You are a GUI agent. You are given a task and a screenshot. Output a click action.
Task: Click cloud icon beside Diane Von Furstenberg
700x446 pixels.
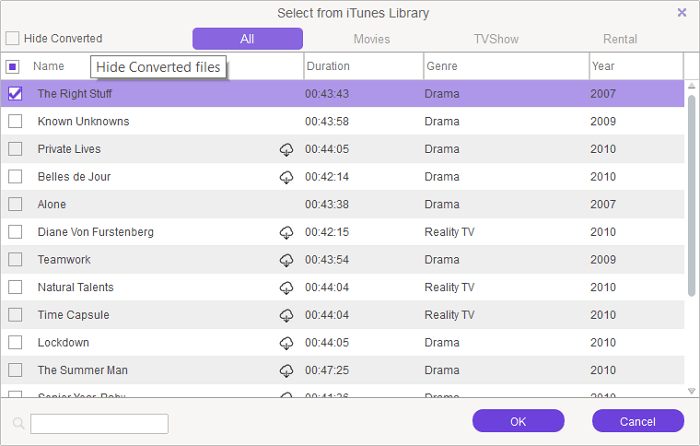(286, 232)
